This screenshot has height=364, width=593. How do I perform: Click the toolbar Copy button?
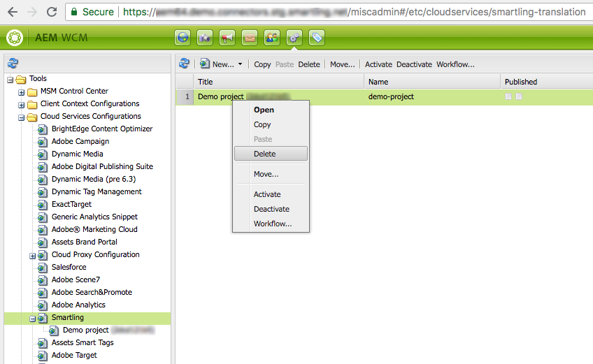point(262,64)
